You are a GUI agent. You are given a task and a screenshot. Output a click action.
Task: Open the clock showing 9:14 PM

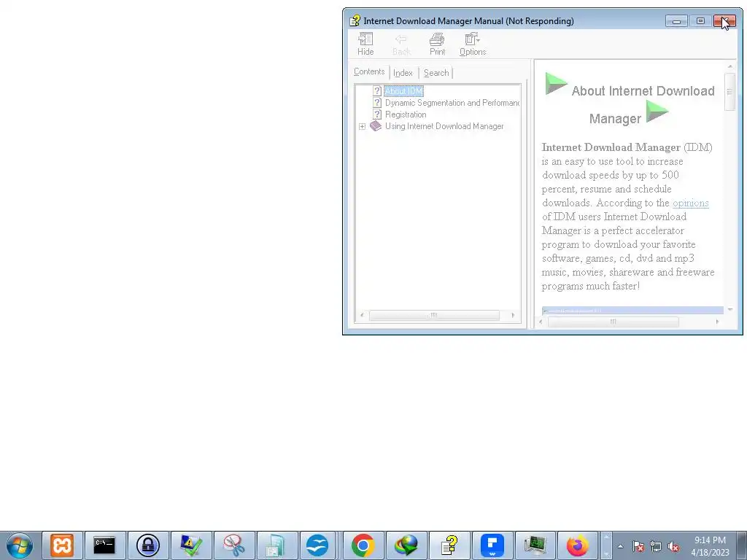[711, 546]
